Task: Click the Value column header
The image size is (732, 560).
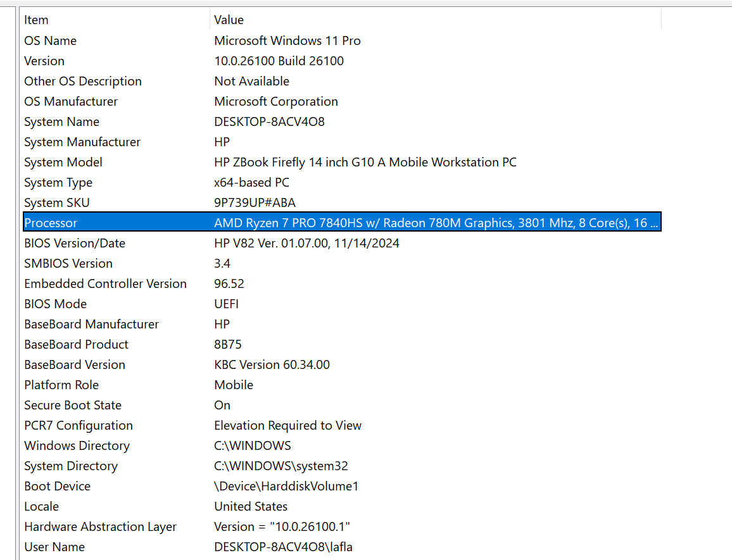Action: pyautogui.click(x=436, y=20)
